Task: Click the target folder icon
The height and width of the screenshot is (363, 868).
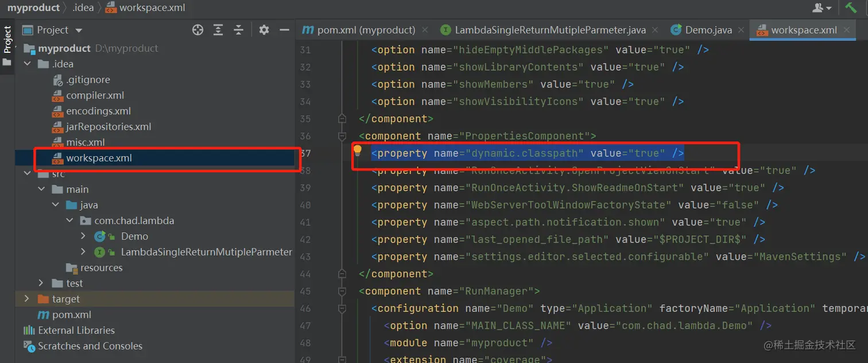Action: pyautogui.click(x=43, y=299)
